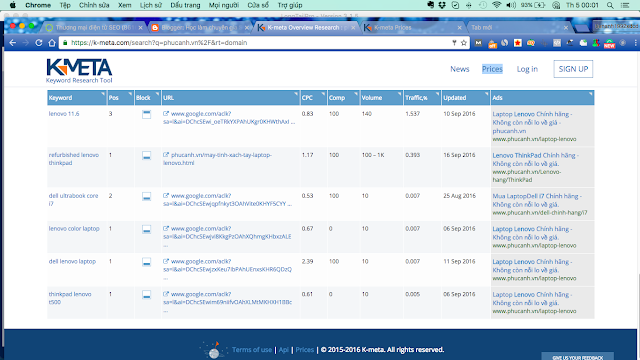Open the Notification Center icon
The height and width of the screenshot is (360, 640).
click(x=625, y=5)
